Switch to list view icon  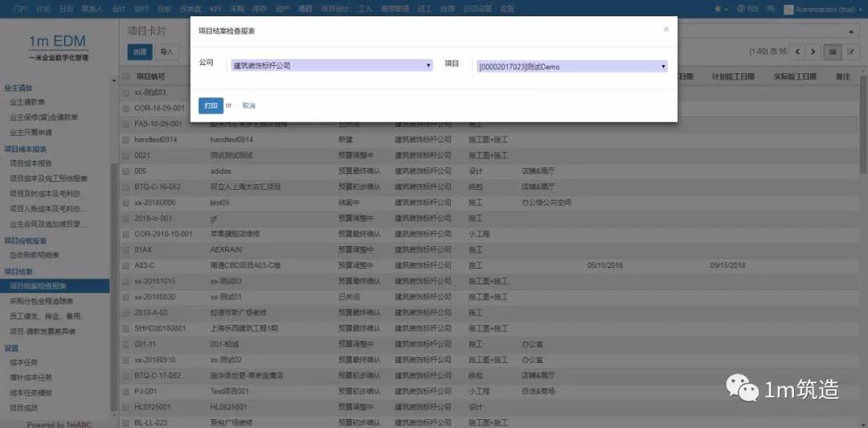coord(833,51)
